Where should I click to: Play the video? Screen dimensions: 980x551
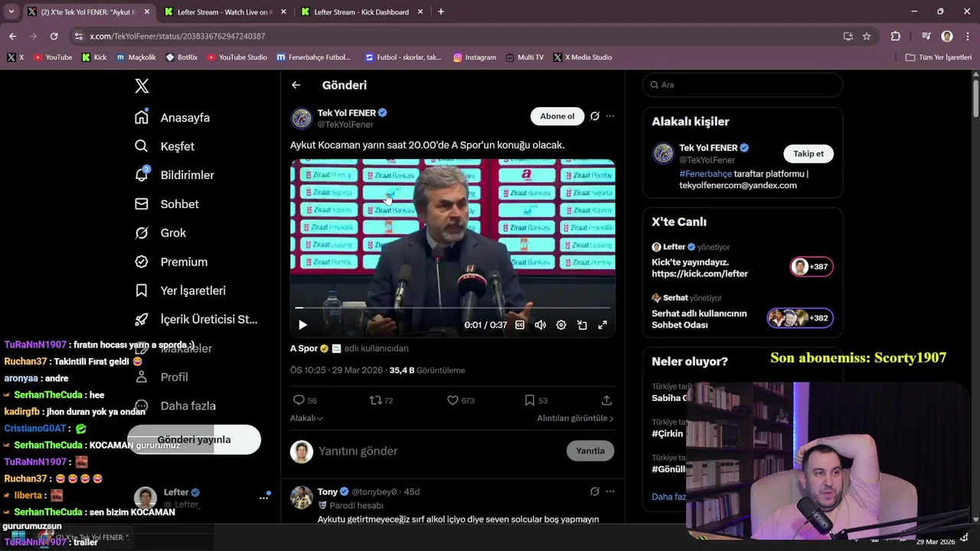click(x=302, y=325)
